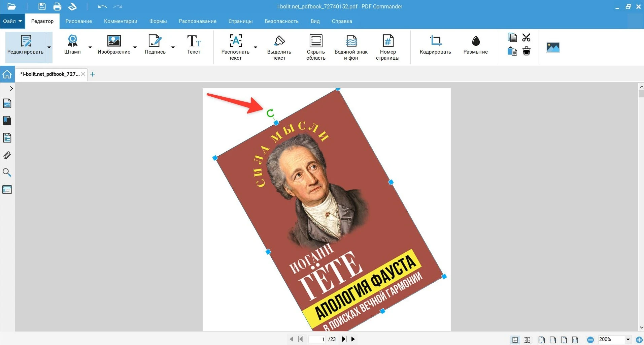Go to the next page arrow

353,339
